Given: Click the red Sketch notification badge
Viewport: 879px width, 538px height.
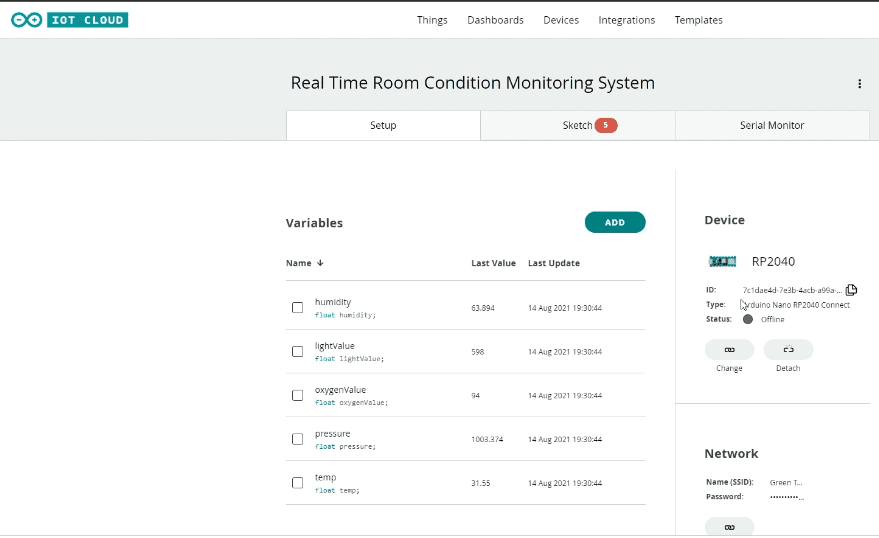Looking at the screenshot, I should [605, 125].
